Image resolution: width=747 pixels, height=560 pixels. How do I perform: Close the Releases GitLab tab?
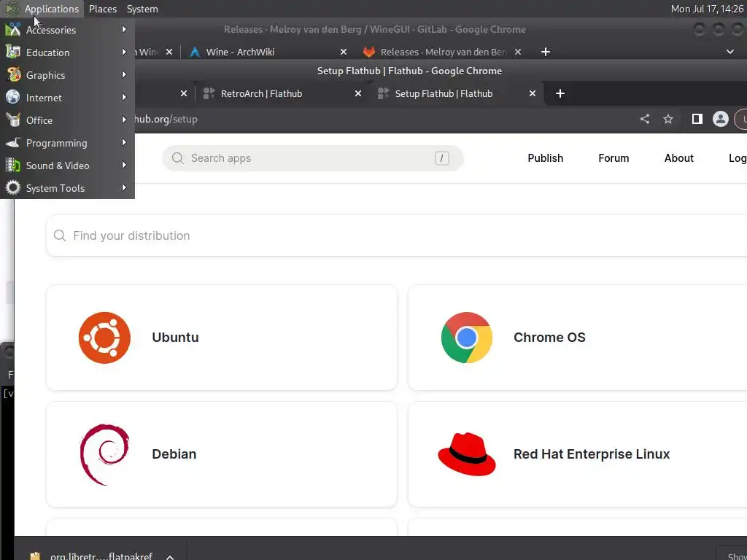tap(518, 52)
